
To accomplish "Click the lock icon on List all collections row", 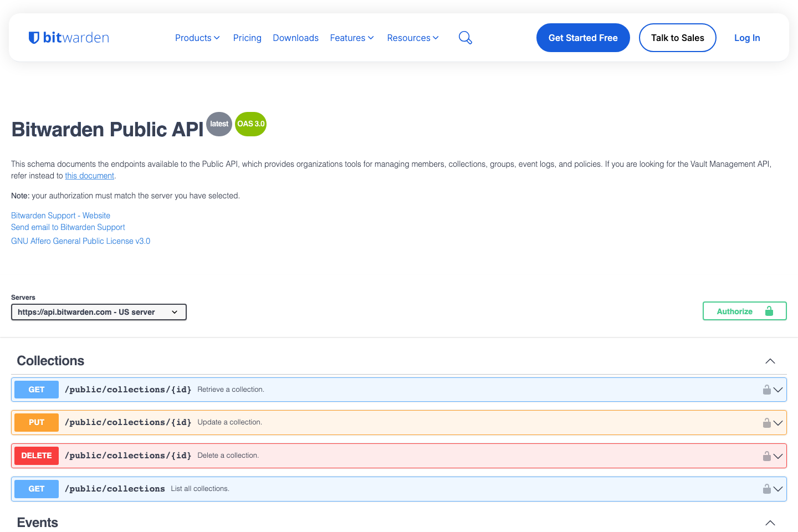I will [767, 489].
